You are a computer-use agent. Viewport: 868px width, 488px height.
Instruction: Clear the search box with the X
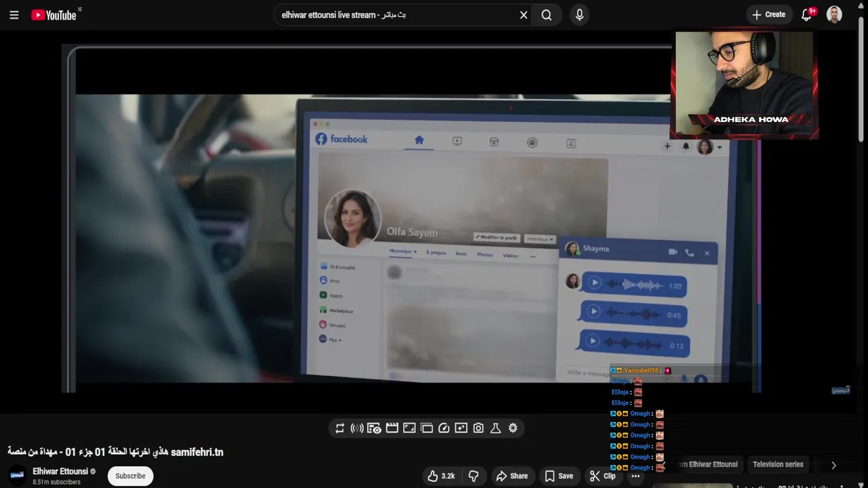tap(524, 15)
